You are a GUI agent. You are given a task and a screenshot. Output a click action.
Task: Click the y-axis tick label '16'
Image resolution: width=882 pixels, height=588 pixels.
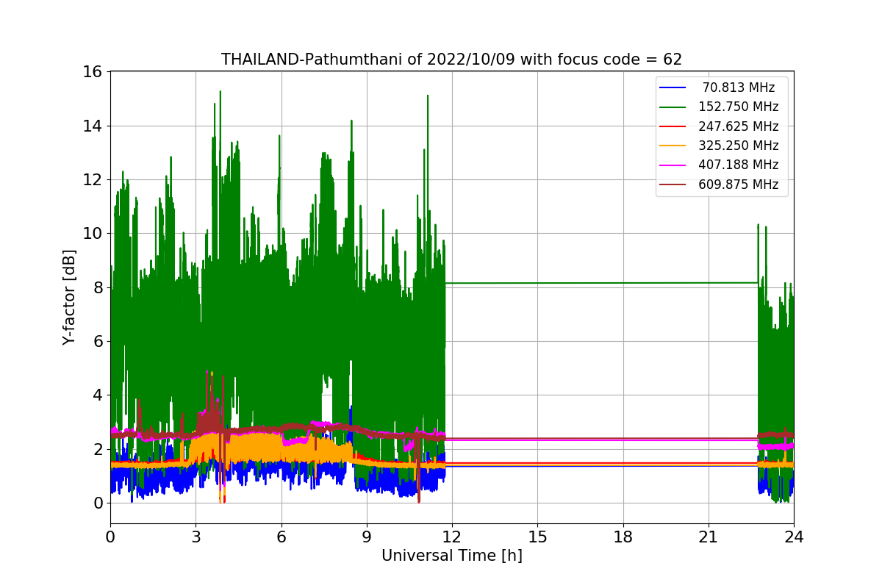[x=92, y=72]
